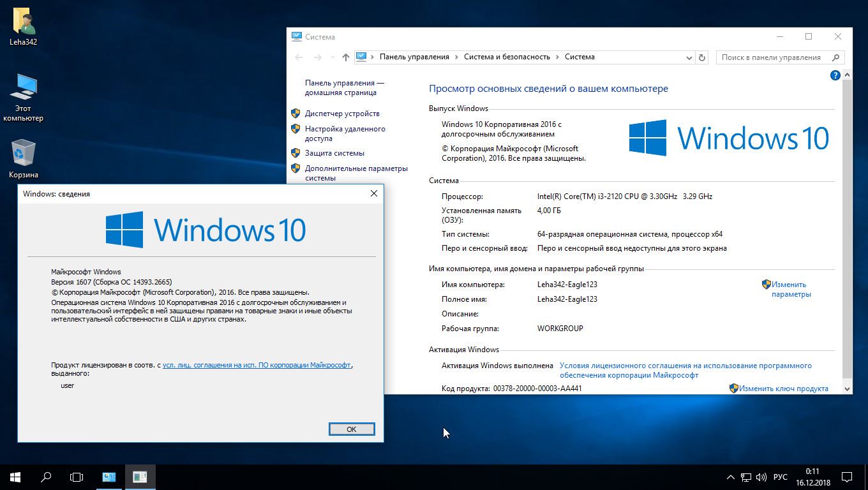Open the taskbar clock showing 0:11
The image size is (868, 490).
812,477
